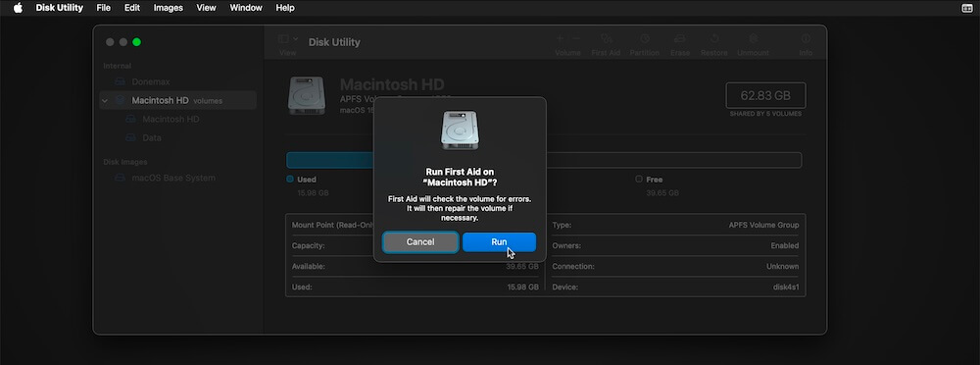
Task: Cancel the First Aid dialog
Action: (x=420, y=242)
